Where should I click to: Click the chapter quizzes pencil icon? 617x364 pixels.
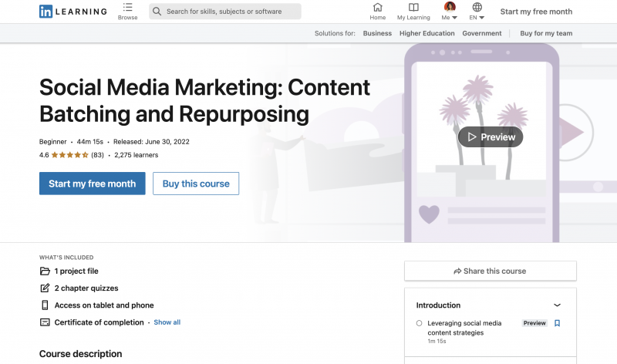(x=45, y=288)
